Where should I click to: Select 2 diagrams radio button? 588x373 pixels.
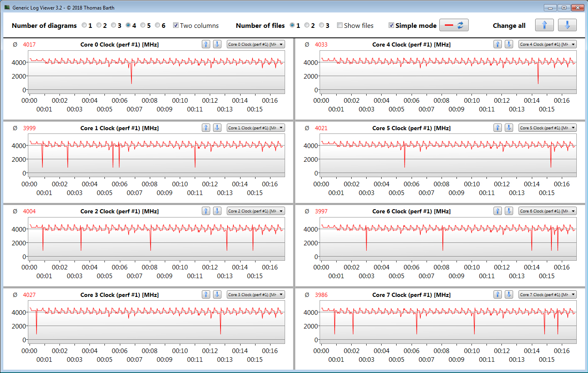99,25
